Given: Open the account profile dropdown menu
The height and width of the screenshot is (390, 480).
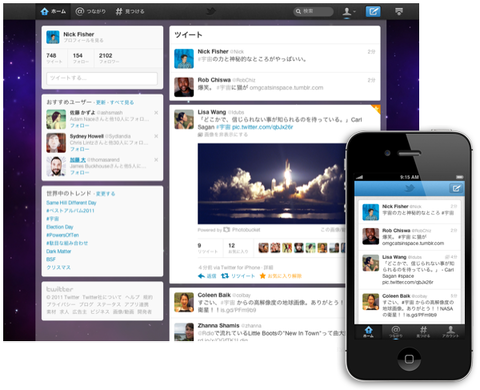Looking at the screenshot, I should [x=349, y=12].
